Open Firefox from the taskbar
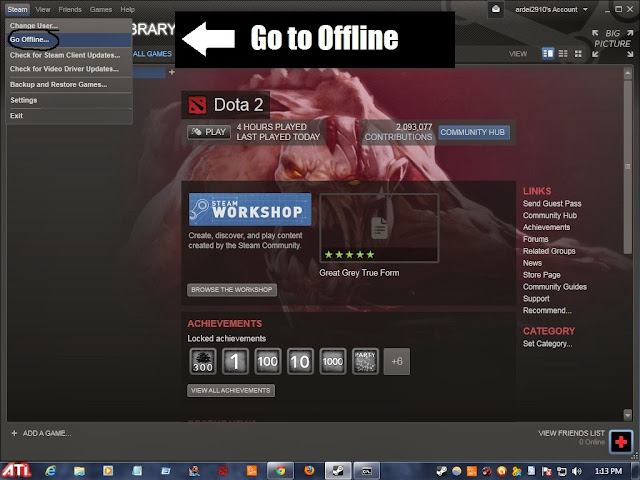This screenshot has width=640, height=480. [x=309, y=471]
